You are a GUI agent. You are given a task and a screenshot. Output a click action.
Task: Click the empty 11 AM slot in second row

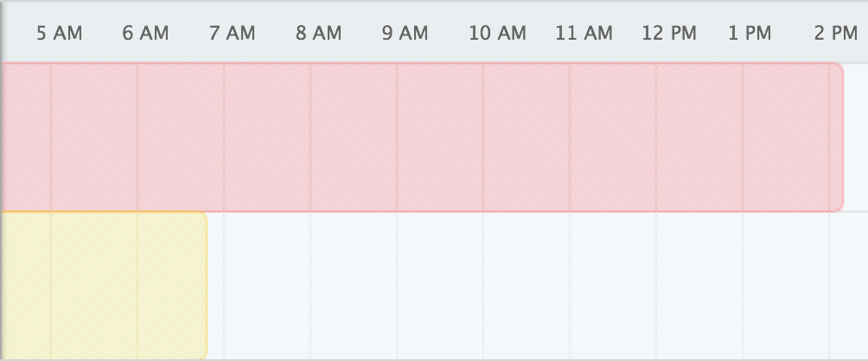[613, 285]
